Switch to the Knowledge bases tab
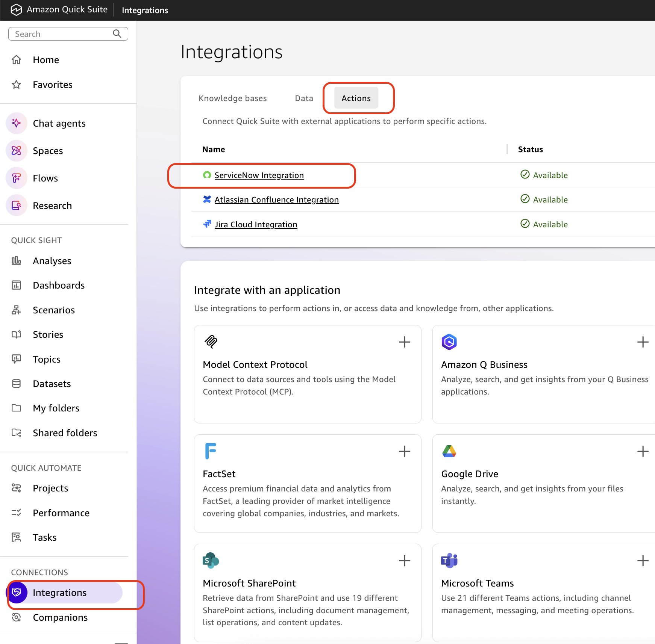Image resolution: width=655 pixels, height=644 pixels. click(232, 98)
